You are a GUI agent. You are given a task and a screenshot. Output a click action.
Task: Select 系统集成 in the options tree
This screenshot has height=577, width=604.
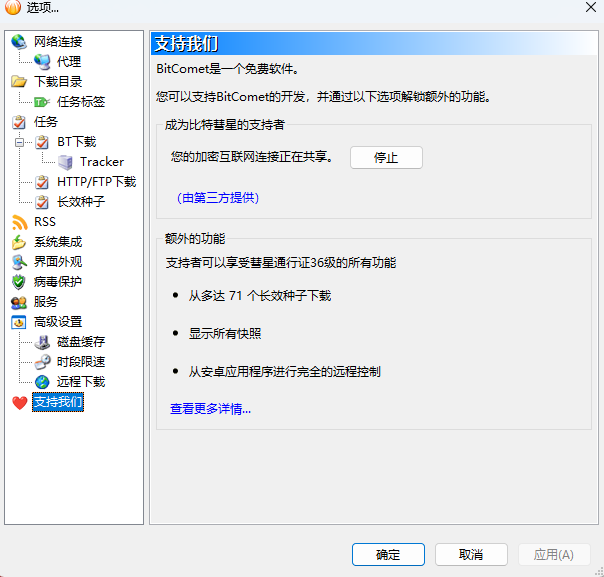pyautogui.click(x=58, y=242)
